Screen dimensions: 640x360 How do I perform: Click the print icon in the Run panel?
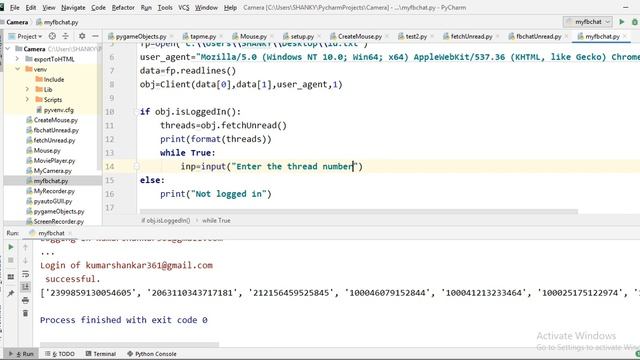point(25,300)
